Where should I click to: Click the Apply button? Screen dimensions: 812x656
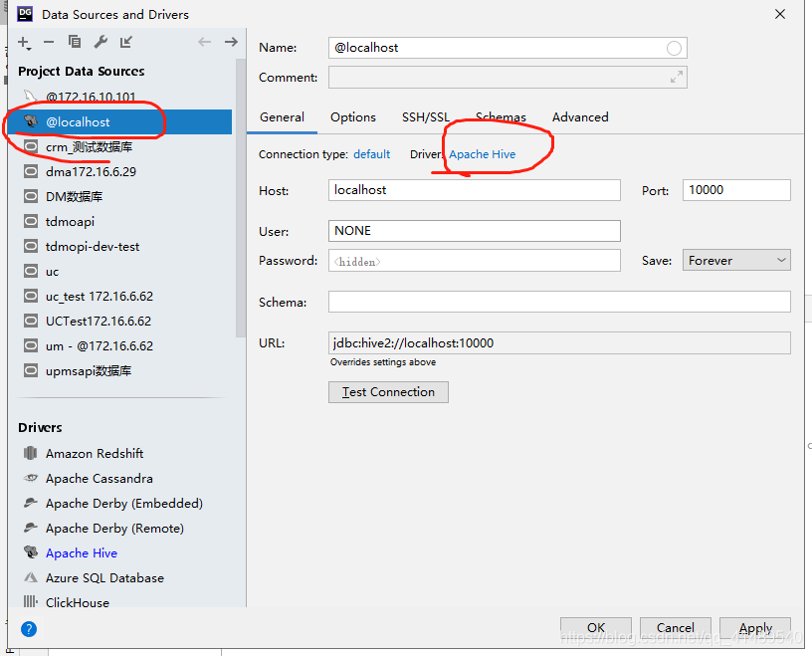[755, 628]
